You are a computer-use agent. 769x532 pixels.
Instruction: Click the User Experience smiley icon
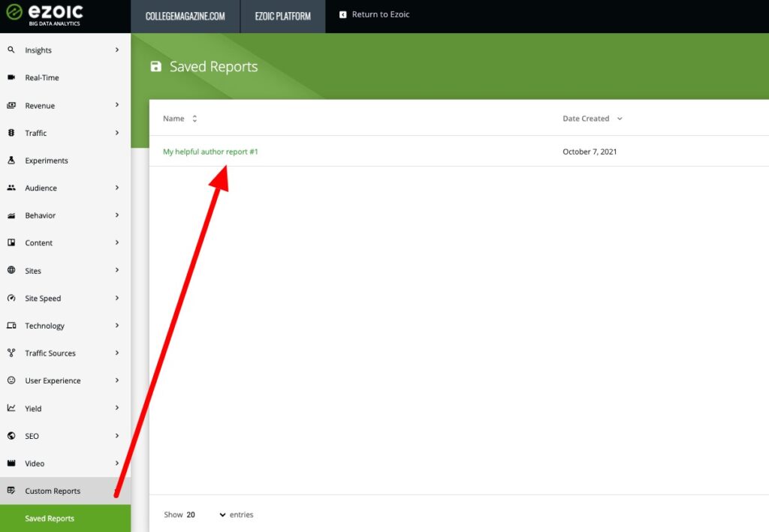pos(11,380)
